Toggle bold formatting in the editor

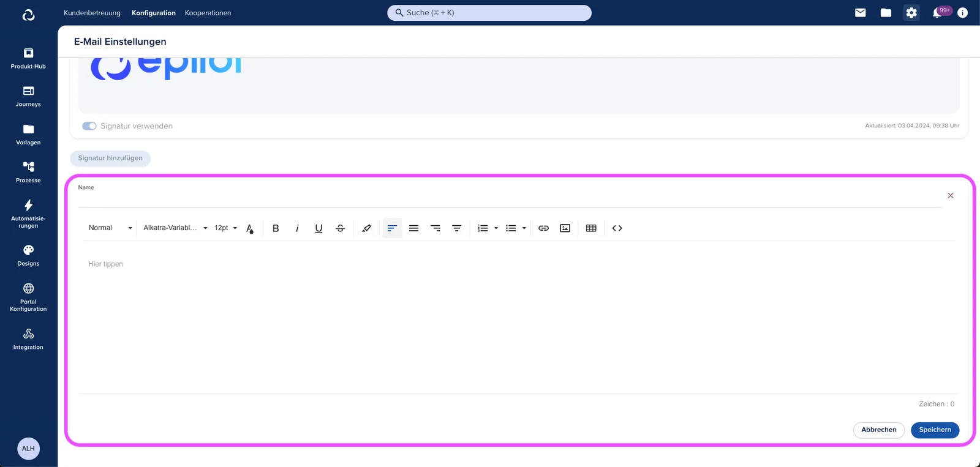tap(276, 228)
